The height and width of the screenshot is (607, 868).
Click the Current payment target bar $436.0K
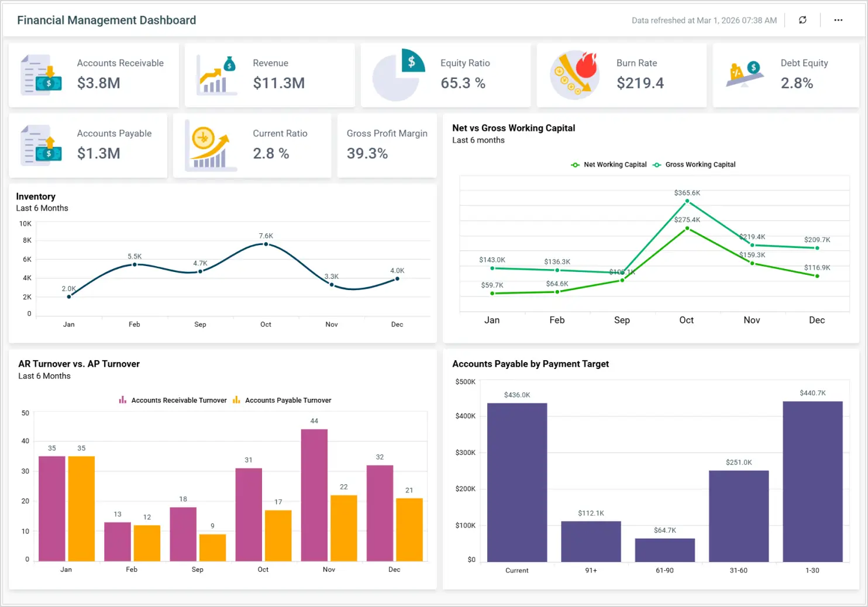(517, 482)
